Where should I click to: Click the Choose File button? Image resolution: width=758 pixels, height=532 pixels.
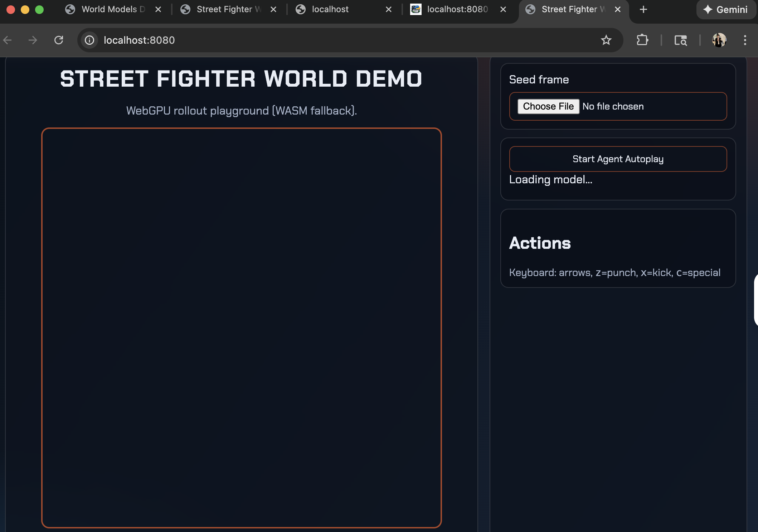point(548,106)
